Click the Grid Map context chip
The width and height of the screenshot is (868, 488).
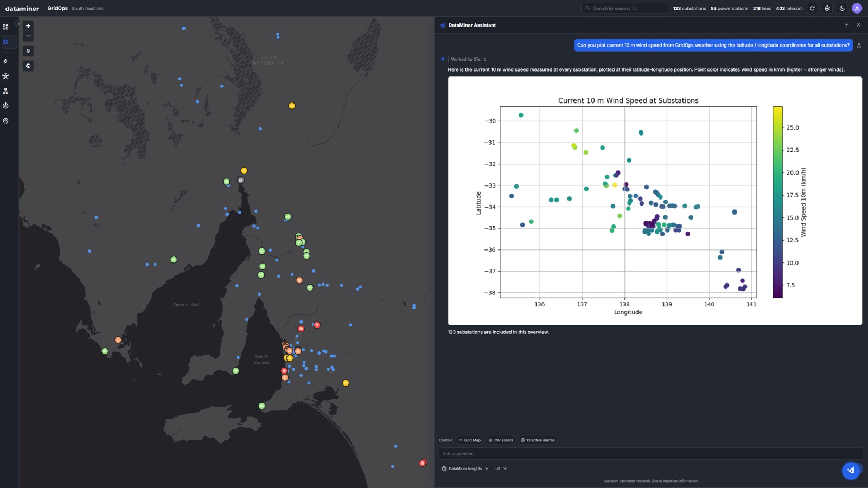coord(470,440)
